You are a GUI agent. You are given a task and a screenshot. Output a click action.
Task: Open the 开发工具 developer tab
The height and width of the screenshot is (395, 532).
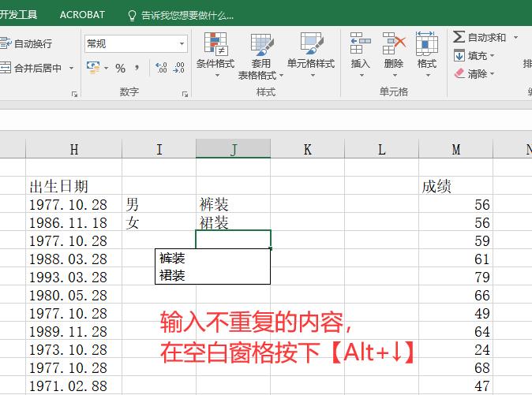[x=19, y=15]
